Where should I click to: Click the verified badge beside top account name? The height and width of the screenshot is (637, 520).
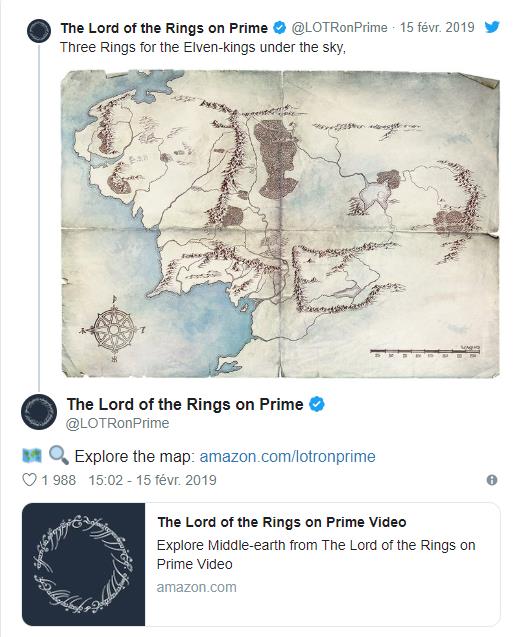pos(279,28)
